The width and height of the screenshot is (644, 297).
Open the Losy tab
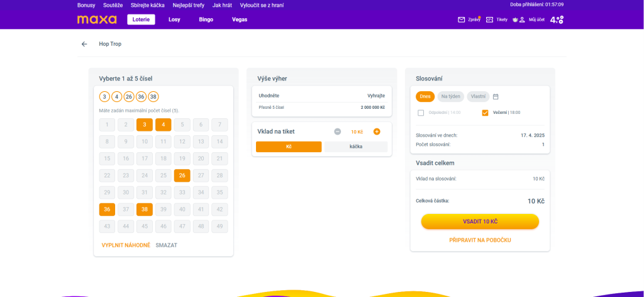(174, 20)
